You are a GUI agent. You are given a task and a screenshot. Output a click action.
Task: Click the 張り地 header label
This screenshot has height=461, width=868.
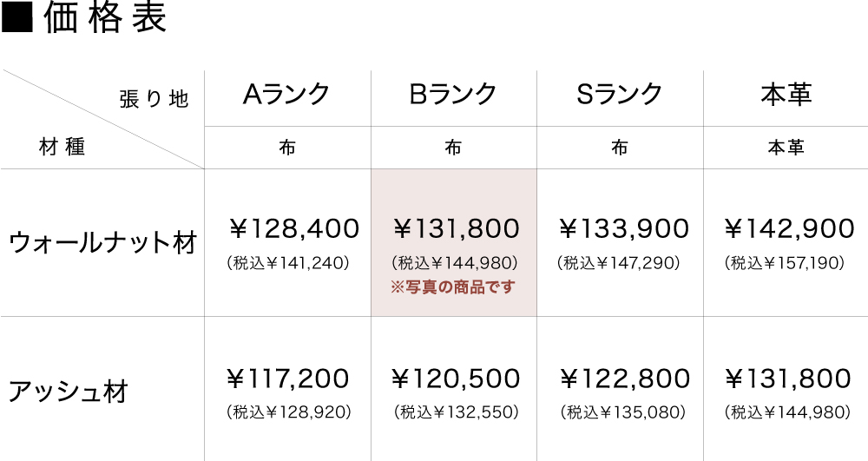154,100
